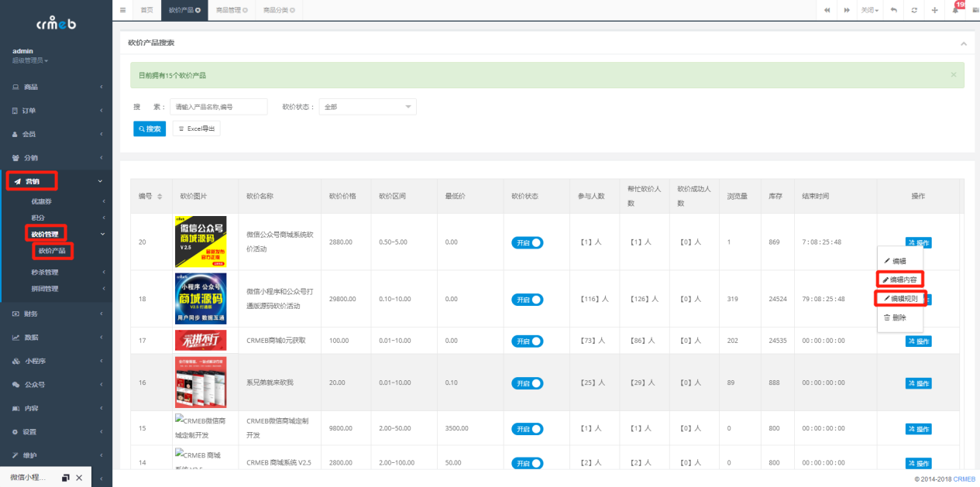980x487 pixels.
Task: Click product 20's 微信公众号 thumbnail image
Action: point(201,242)
